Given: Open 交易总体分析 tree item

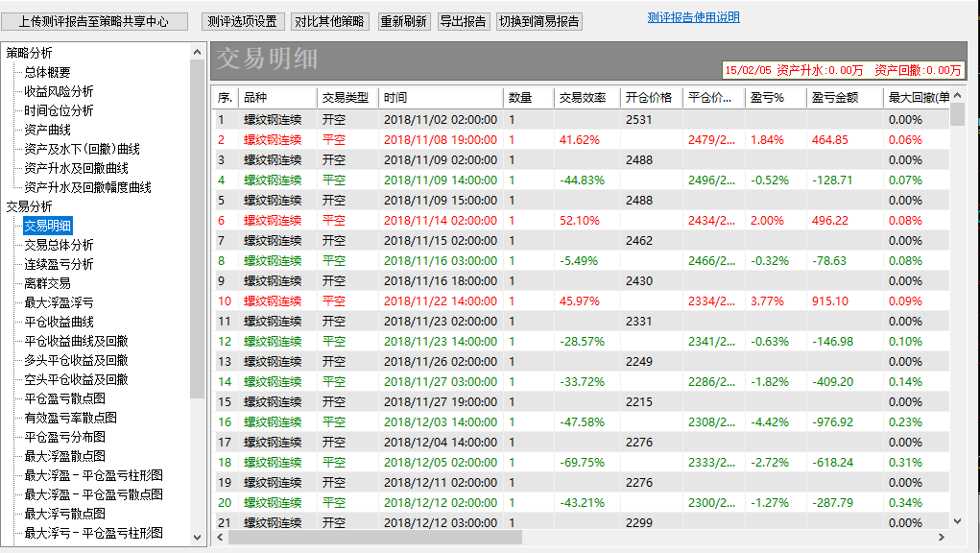Looking at the screenshot, I should pyautogui.click(x=59, y=245).
